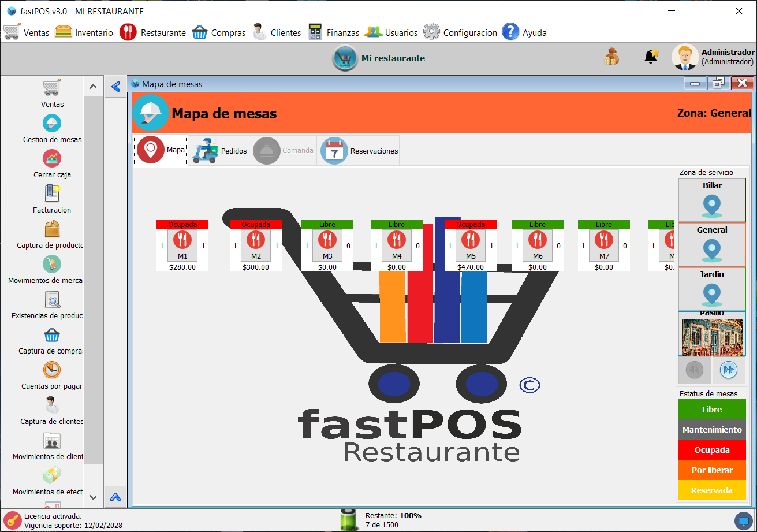Open Existencias de productos search icon
The height and width of the screenshot is (532, 757).
point(52,299)
